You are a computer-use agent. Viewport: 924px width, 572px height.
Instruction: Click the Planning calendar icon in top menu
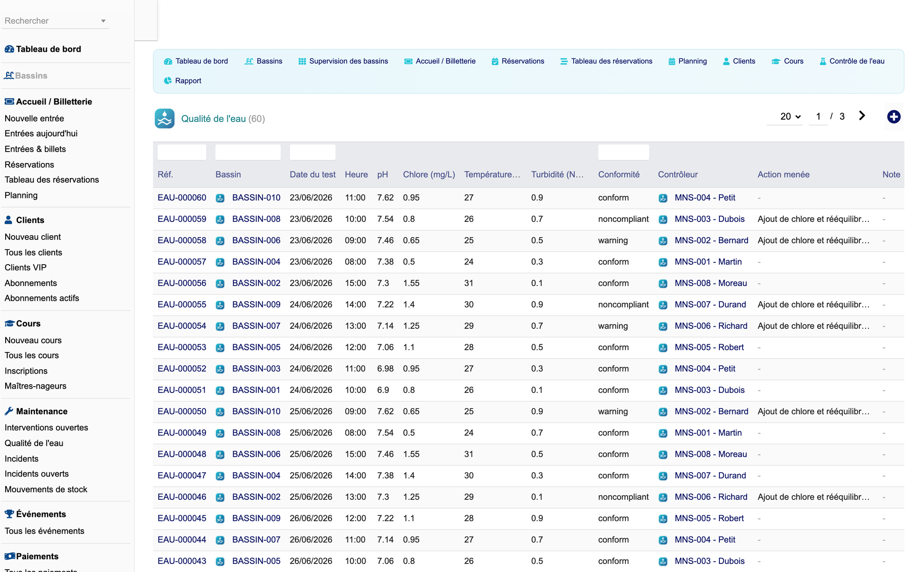[672, 61]
